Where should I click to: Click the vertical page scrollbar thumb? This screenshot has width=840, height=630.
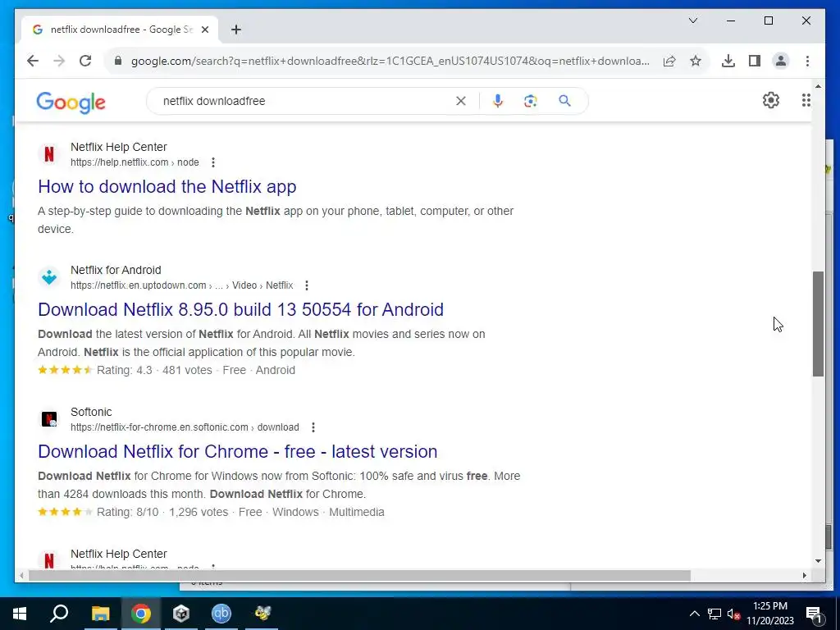[x=818, y=323]
